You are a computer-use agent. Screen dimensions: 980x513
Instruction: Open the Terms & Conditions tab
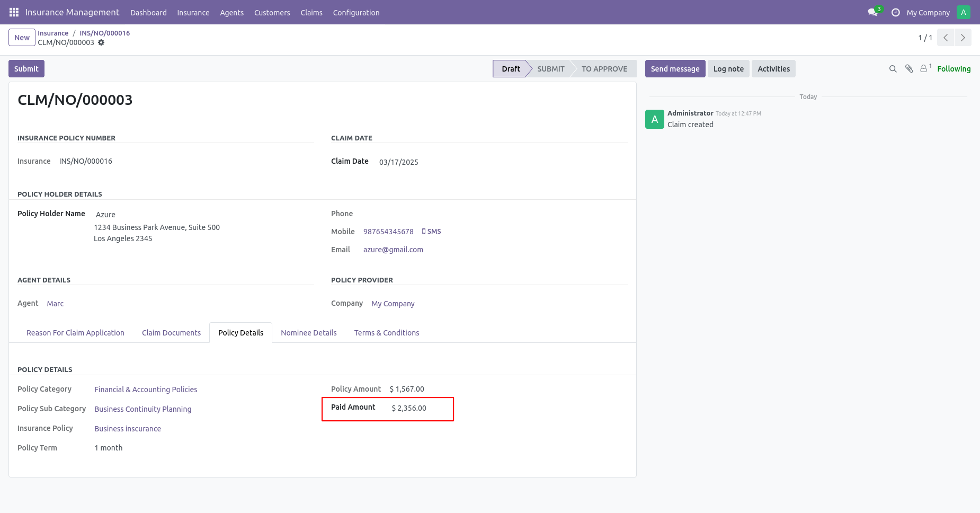pos(387,333)
